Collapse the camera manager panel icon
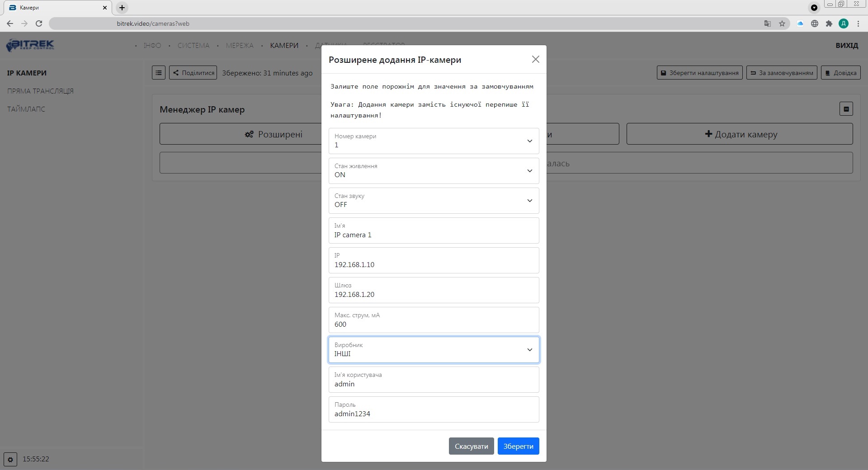 click(x=846, y=109)
